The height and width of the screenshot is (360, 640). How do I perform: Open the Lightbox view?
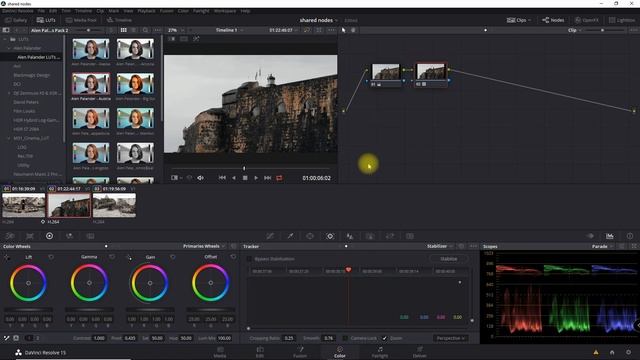pyautogui.click(x=622, y=20)
